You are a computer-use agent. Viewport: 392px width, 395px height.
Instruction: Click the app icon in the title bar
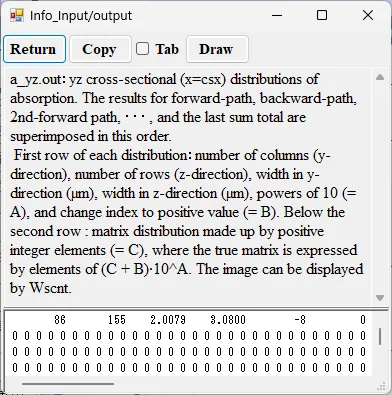coord(17,15)
